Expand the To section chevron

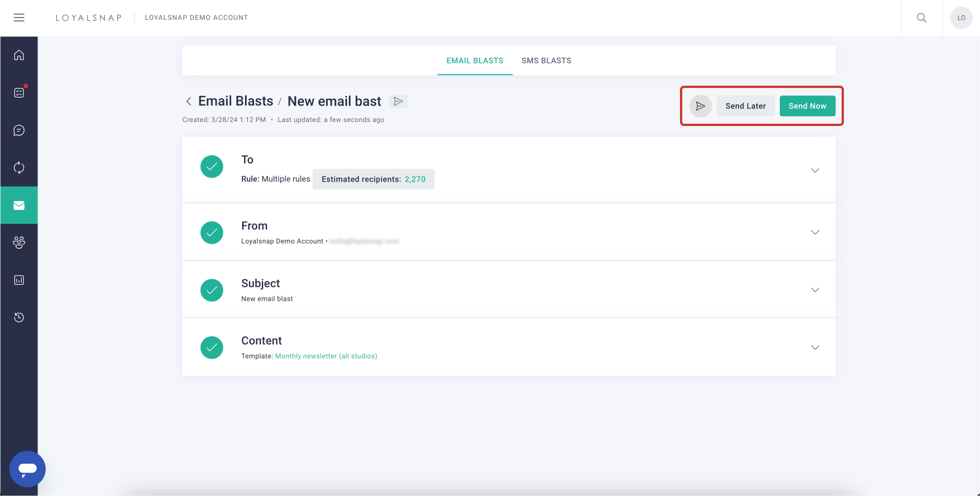815,170
